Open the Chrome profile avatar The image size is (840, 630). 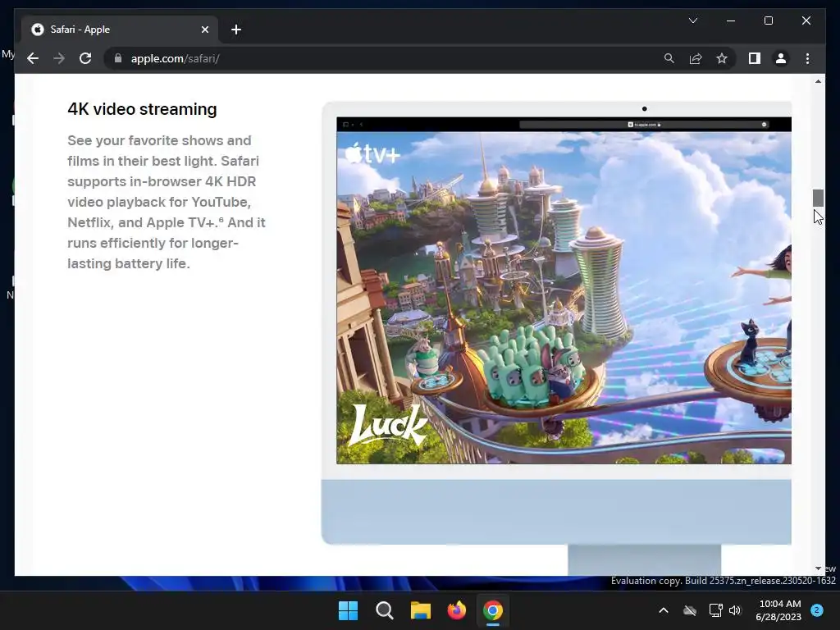pos(781,58)
